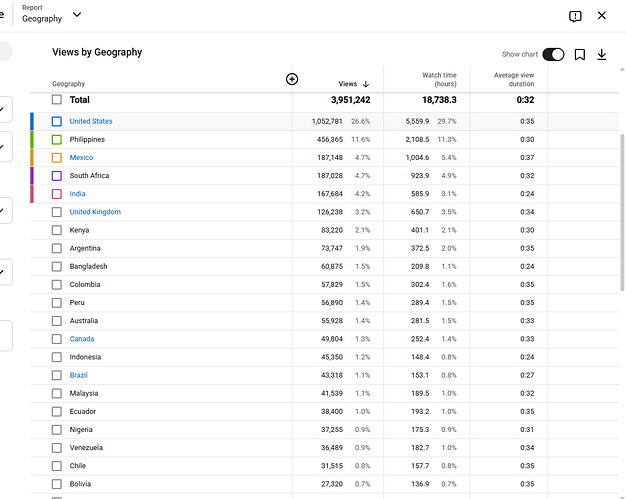Screen dimensions: 626x499
Task: Click the Views sort descending arrow
Action: pos(366,84)
